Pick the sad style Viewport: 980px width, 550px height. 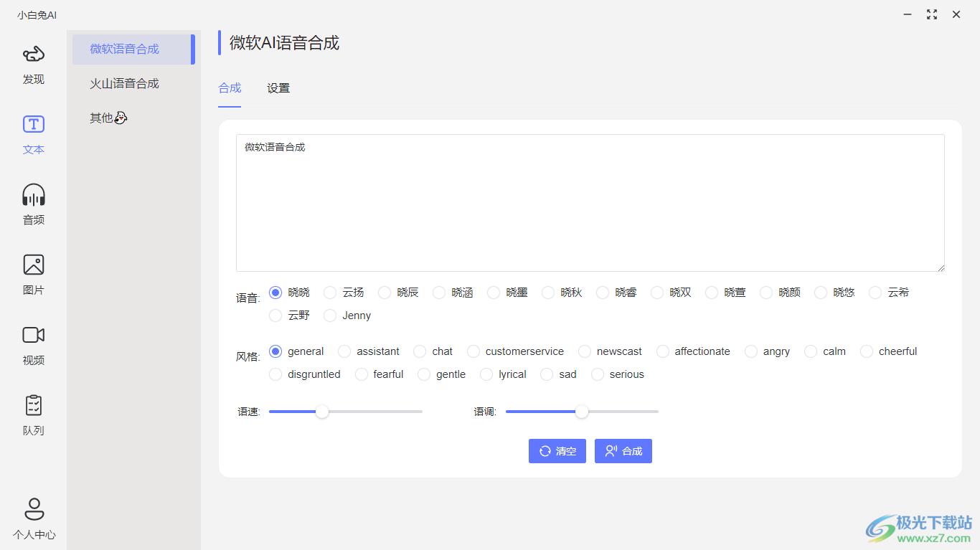pos(547,374)
